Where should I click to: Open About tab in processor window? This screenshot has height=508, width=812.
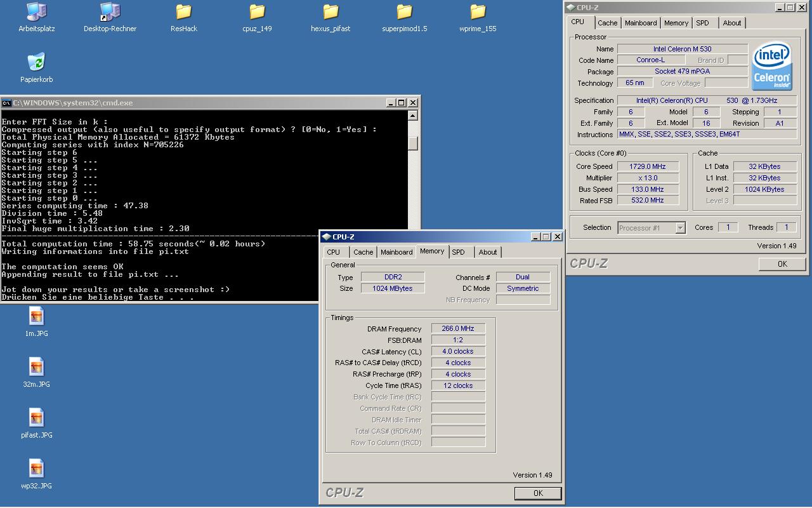732,23
